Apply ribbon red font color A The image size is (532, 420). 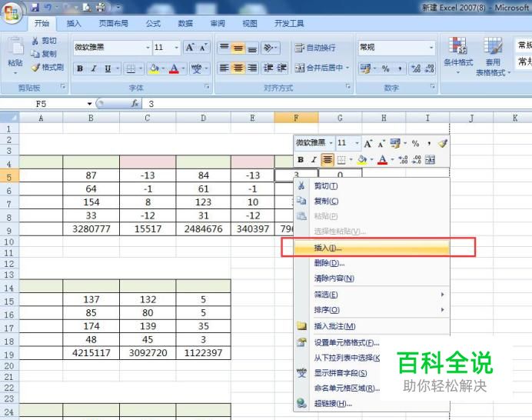pyautogui.click(x=174, y=68)
